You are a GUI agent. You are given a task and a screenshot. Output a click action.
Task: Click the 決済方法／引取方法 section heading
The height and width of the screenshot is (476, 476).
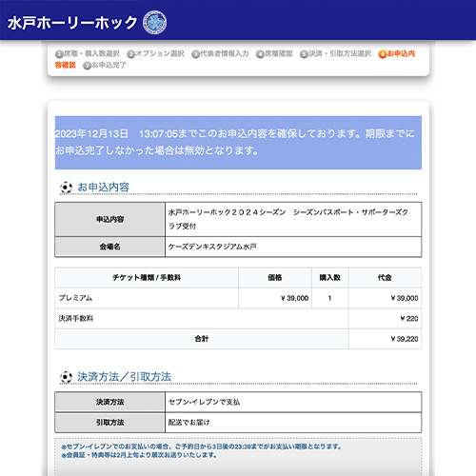[x=125, y=377]
